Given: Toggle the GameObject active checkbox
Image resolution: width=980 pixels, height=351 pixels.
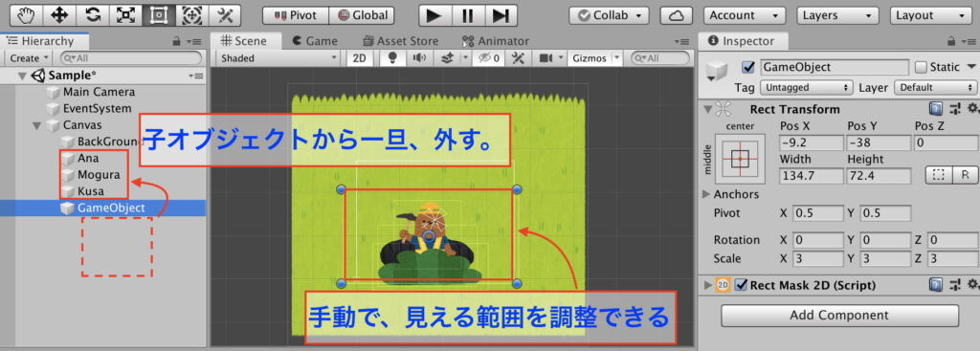Looking at the screenshot, I should (x=748, y=67).
